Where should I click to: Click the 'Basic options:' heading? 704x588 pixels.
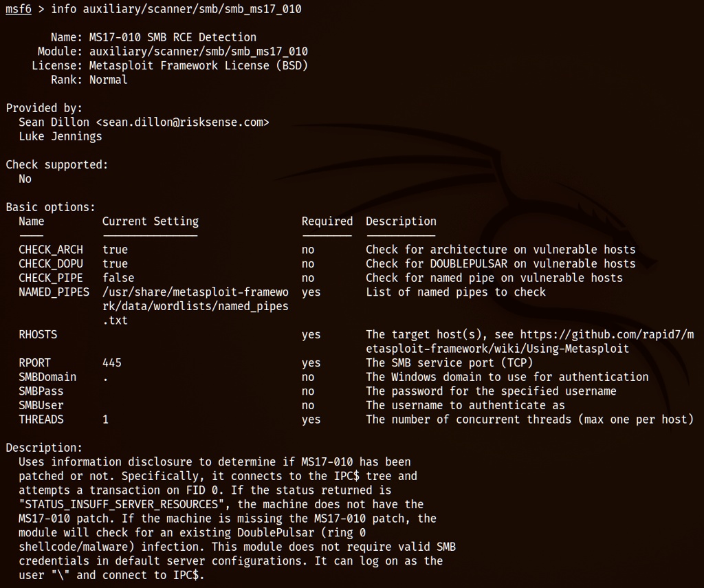click(x=50, y=207)
